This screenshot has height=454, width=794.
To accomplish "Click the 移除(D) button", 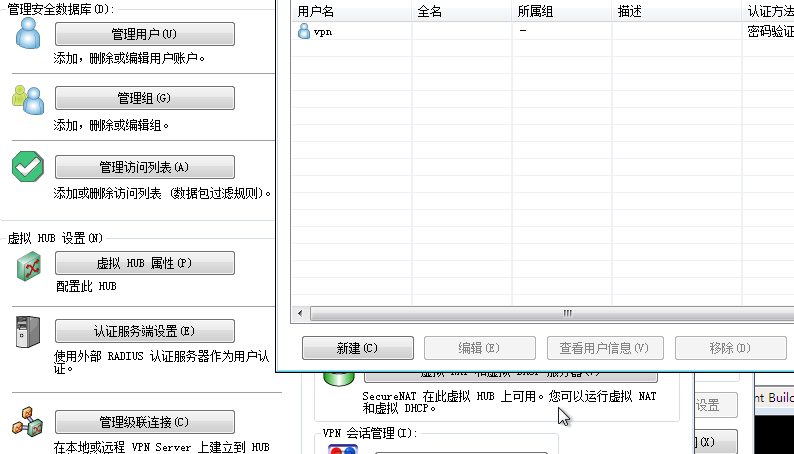I will [x=731, y=348].
